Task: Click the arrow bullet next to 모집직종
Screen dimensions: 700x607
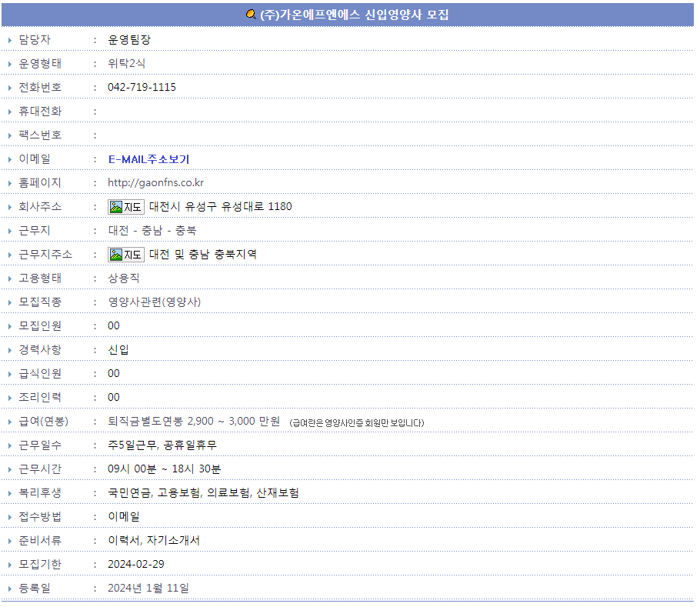Action: click(9, 302)
